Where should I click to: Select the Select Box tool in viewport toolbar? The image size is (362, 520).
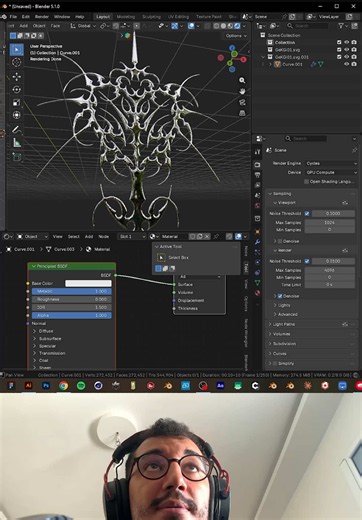pyautogui.click(x=16, y=50)
